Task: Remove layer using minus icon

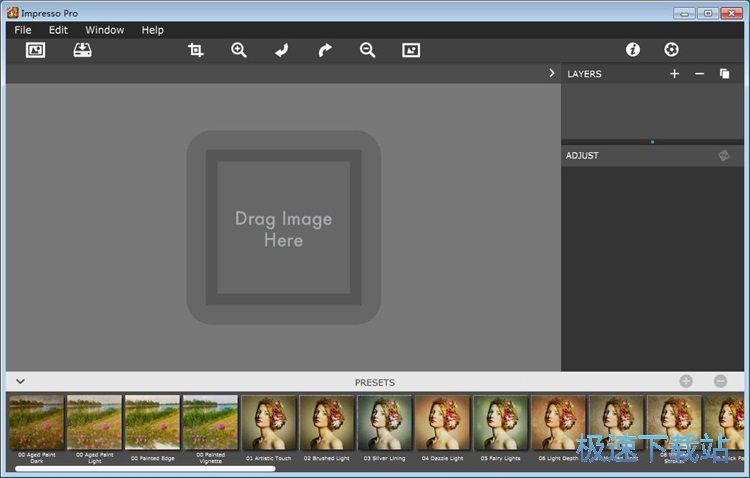Action: [699, 74]
